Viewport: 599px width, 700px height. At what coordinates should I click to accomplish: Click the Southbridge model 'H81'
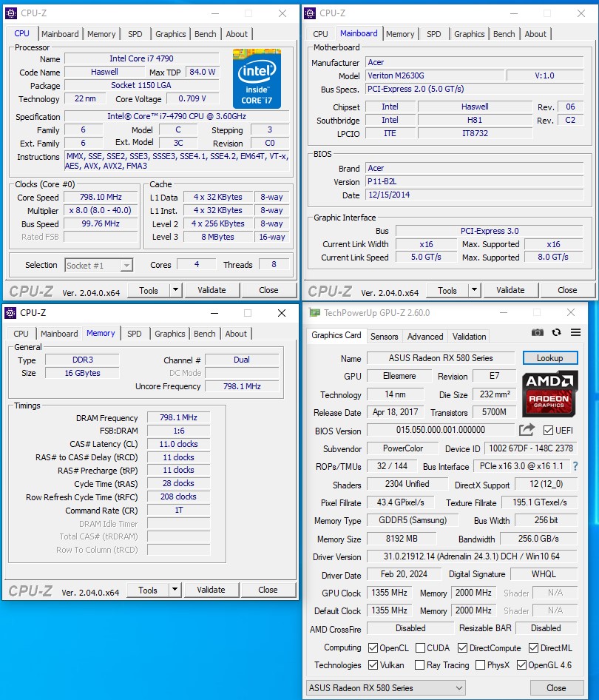click(475, 120)
